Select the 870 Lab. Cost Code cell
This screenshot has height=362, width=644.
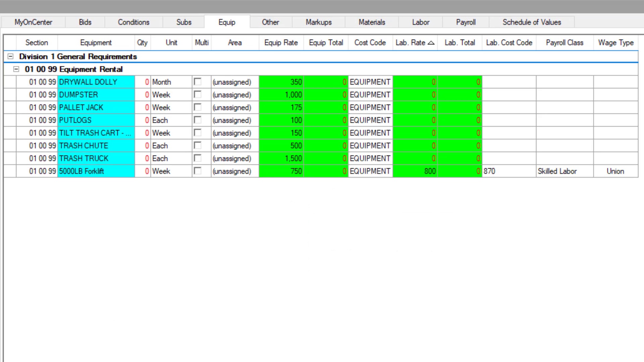click(x=508, y=171)
